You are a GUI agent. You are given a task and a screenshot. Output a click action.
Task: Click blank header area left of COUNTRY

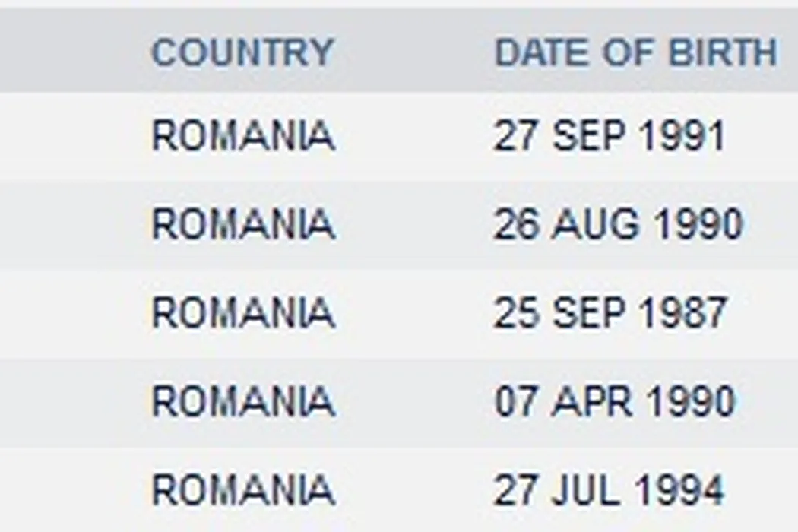click(68, 52)
